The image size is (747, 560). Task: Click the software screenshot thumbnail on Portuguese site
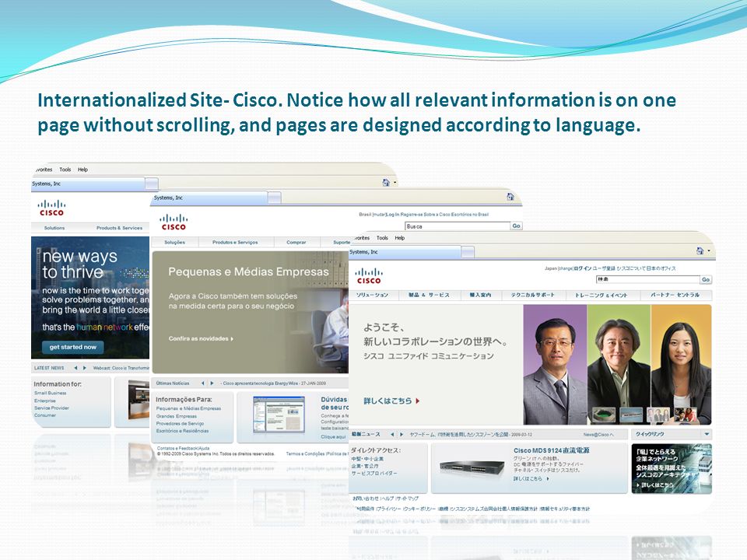[279, 415]
